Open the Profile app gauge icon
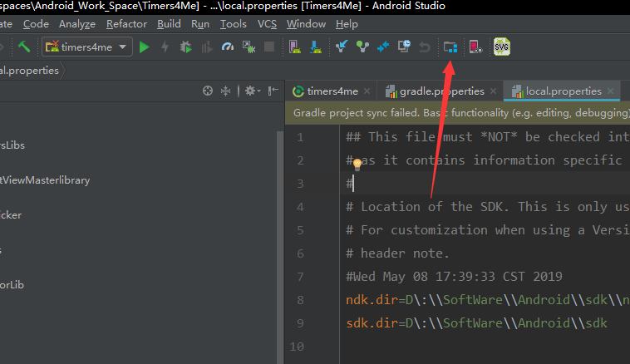 point(228,47)
